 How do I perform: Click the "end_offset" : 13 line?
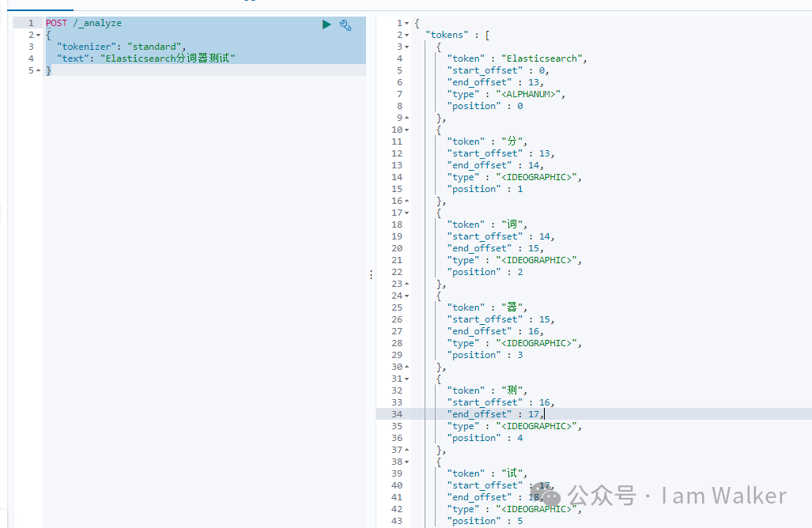[496, 82]
